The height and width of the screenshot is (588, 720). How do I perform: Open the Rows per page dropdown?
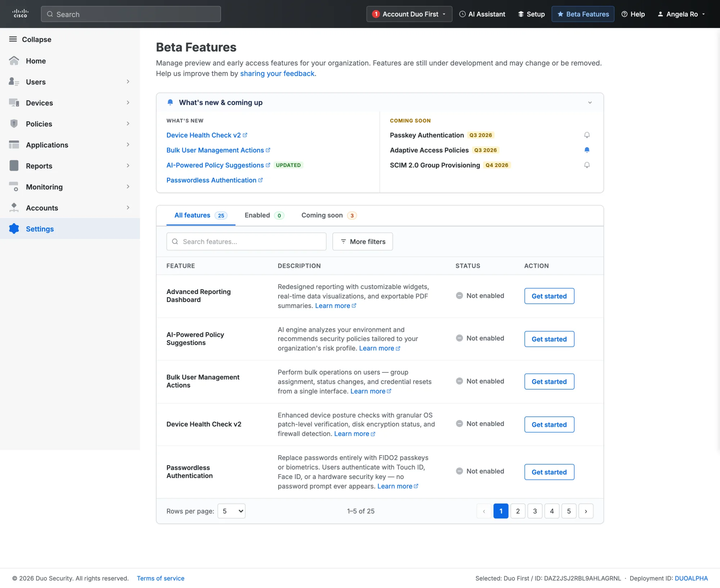(231, 511)
